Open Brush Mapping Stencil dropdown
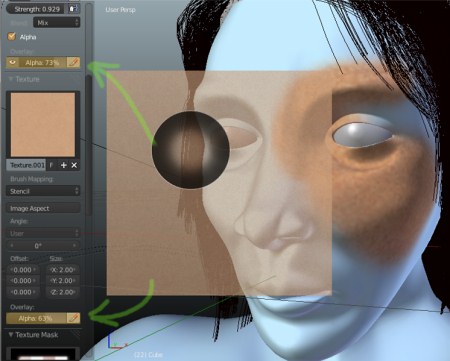The height and width of the screenshot is (361, 450). tap(43, 191)
